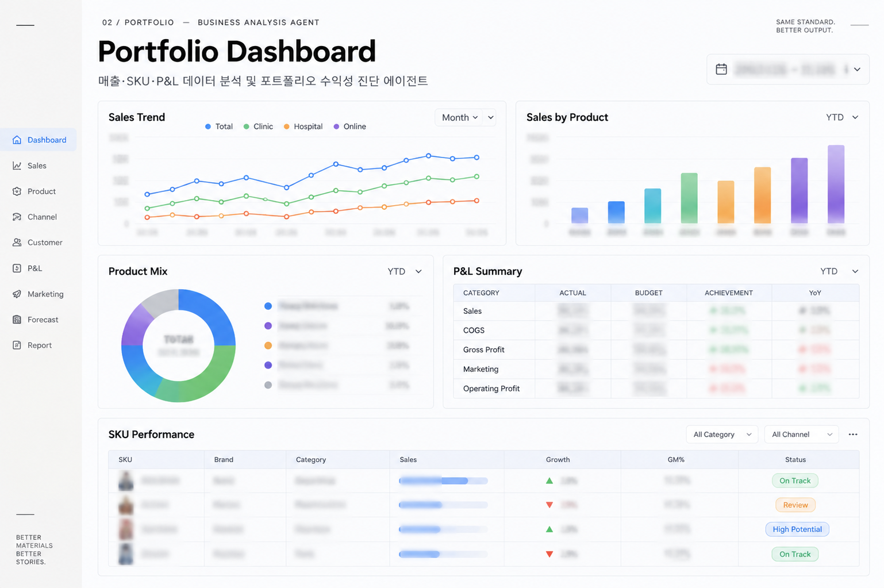Click the tallest purple bar in Sales by Product
The image size is (884, 588).
coord(836,184)
